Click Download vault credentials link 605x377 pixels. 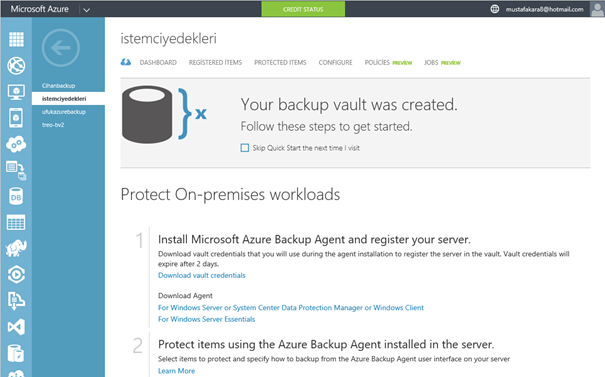tap(202, 275)
